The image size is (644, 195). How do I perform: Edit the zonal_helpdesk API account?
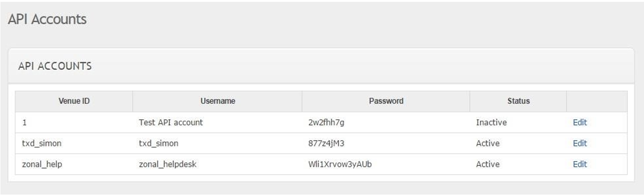[579, 164]
